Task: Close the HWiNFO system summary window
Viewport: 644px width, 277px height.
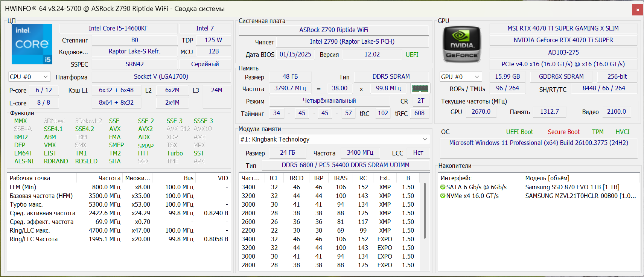Action: (x=638, y=10)
